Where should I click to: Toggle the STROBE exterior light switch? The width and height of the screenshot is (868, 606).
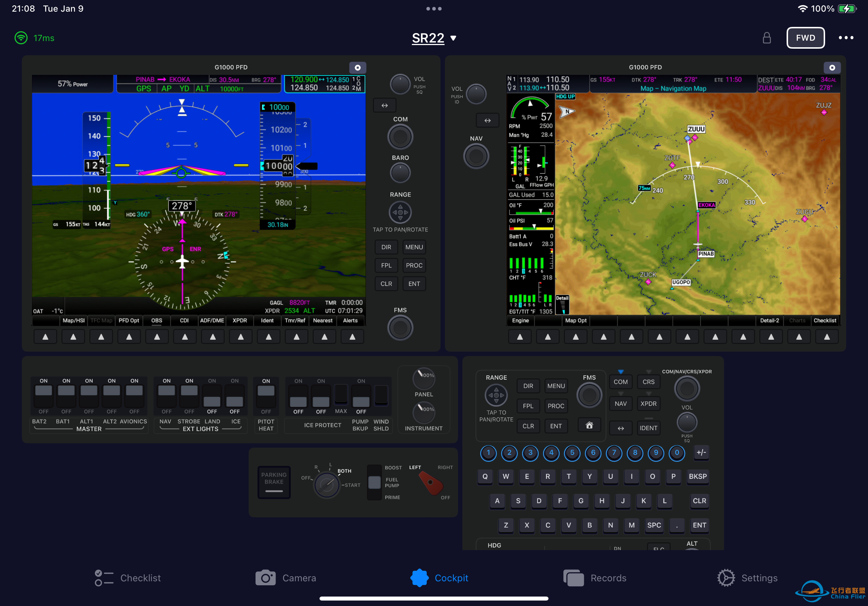point(189,396)
